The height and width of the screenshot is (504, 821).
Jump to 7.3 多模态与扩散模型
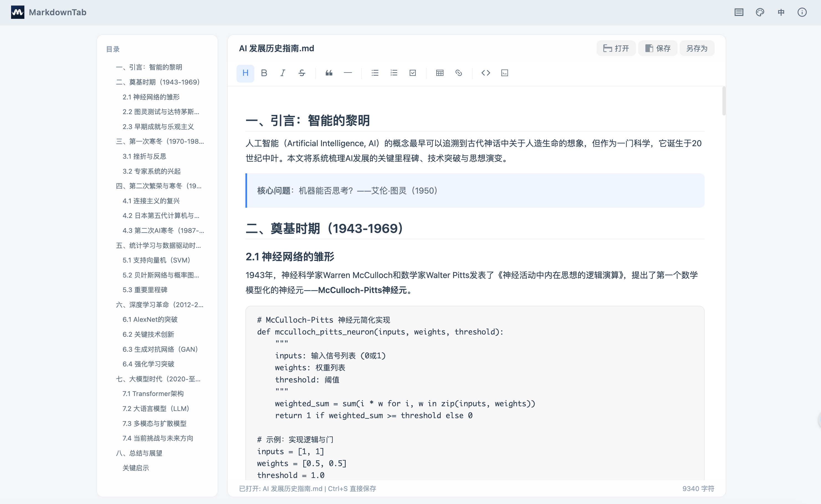(x=154, y=424)
